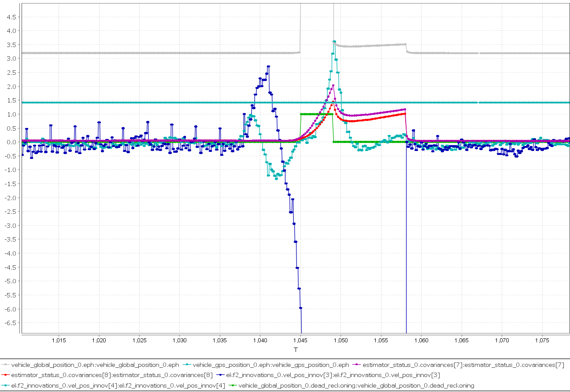Click the -6.5 y-axis tick label

[11, 323]
